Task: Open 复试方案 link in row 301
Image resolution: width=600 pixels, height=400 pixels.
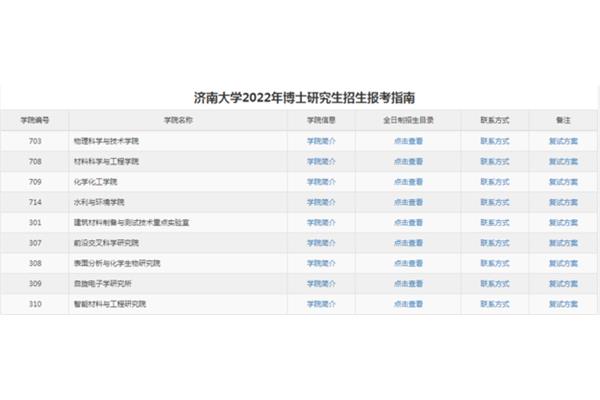Action: (563, 222)
